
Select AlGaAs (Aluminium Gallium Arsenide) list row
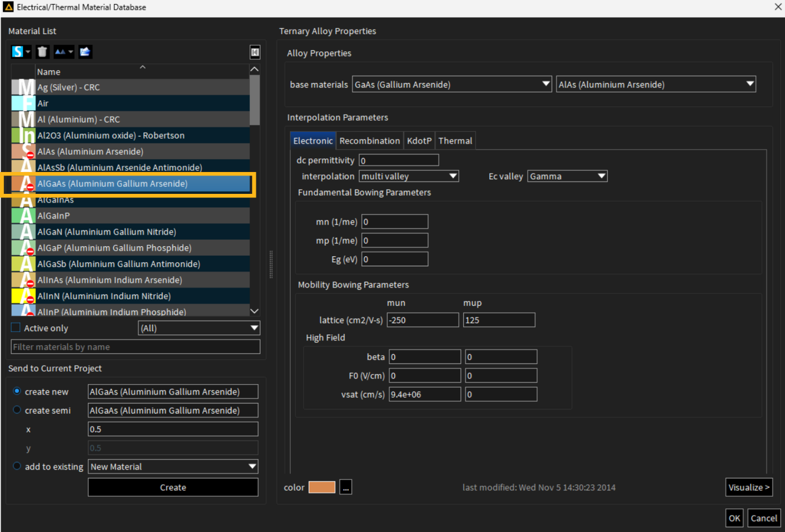[131, 184]
